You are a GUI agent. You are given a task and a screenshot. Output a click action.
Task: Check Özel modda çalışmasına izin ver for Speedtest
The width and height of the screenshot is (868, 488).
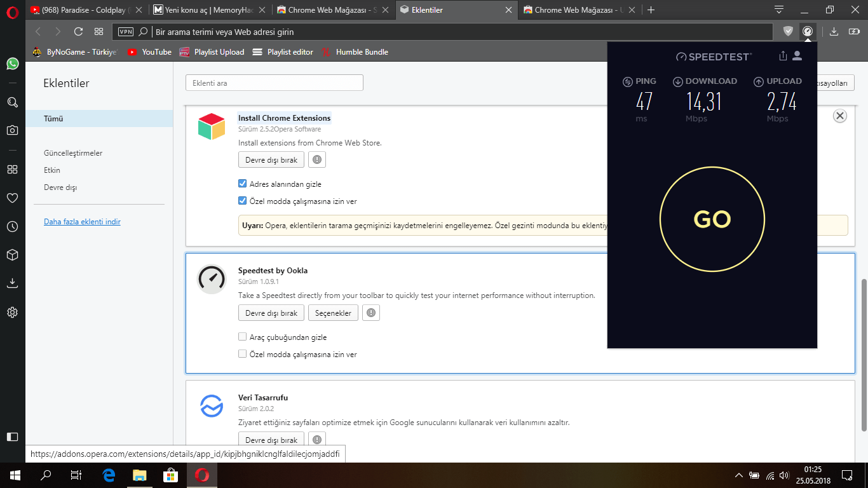242,354
